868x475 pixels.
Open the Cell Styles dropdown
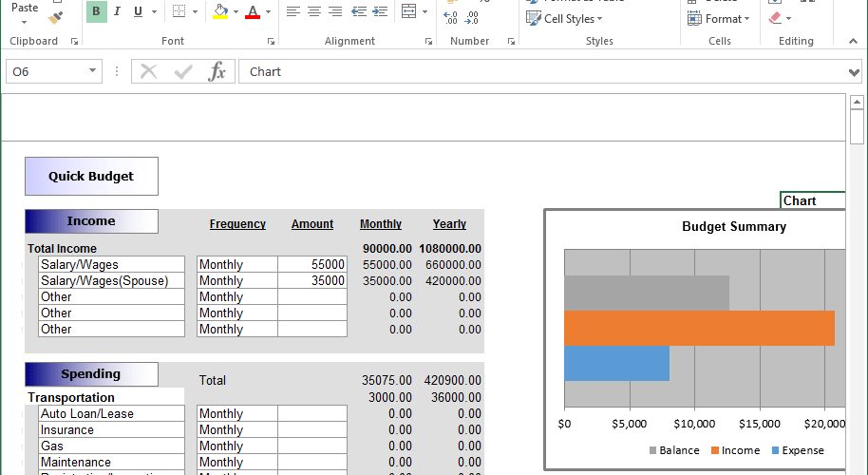[565, 18]
